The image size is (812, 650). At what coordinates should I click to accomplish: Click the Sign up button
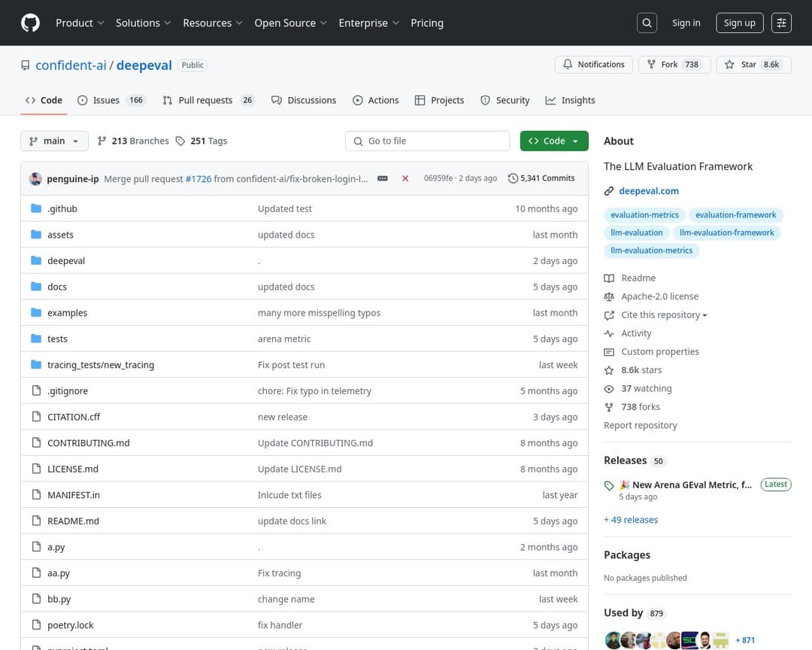click(740, 23)
